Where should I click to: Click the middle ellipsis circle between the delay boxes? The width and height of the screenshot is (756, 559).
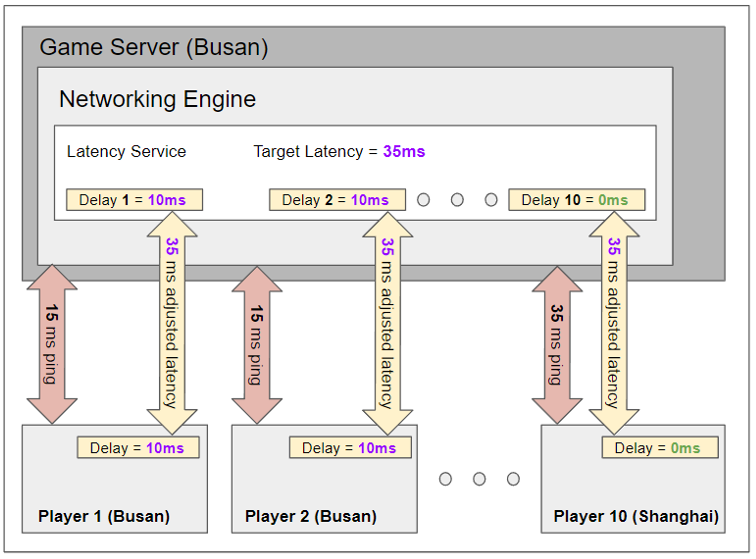pos(457,200)
